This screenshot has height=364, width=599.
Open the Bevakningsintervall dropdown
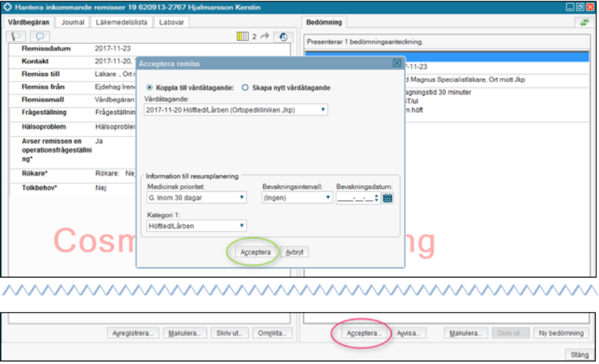297,198
